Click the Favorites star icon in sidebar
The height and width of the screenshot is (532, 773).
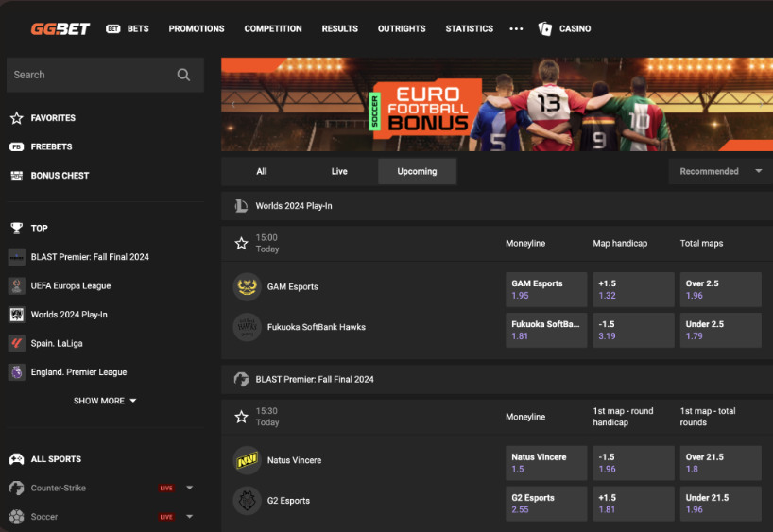17,118
